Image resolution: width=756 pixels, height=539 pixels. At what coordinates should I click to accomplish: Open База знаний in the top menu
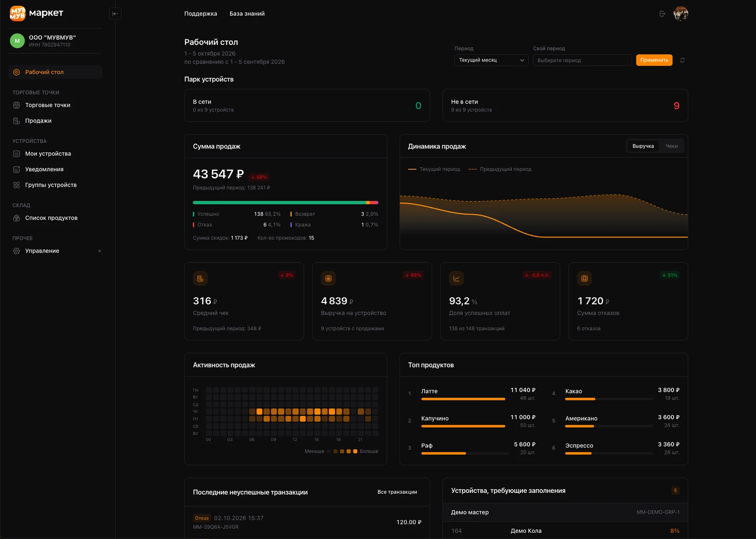click(x=247, y=14)
